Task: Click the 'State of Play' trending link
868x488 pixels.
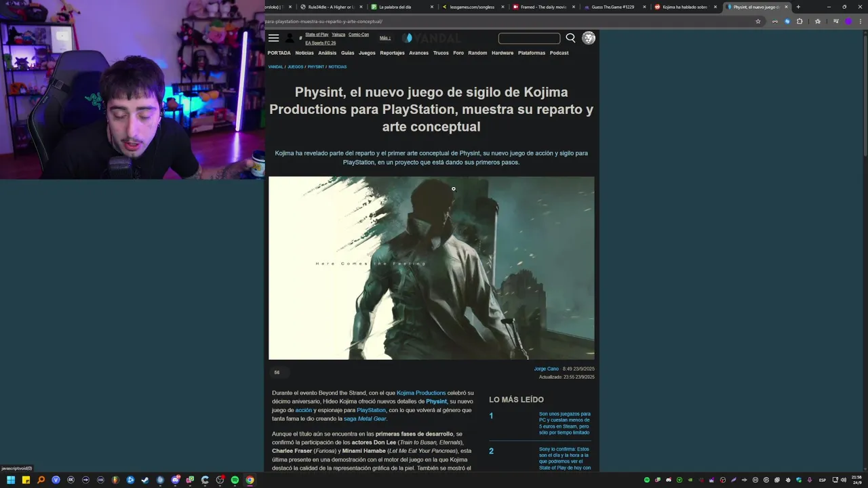Action: tap(317, 35)
